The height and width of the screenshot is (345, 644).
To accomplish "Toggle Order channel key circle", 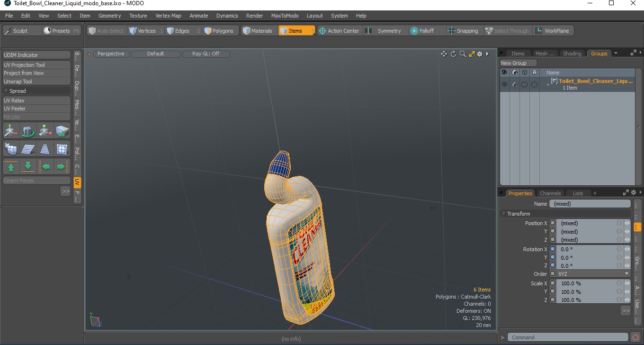I will [553, 274].
